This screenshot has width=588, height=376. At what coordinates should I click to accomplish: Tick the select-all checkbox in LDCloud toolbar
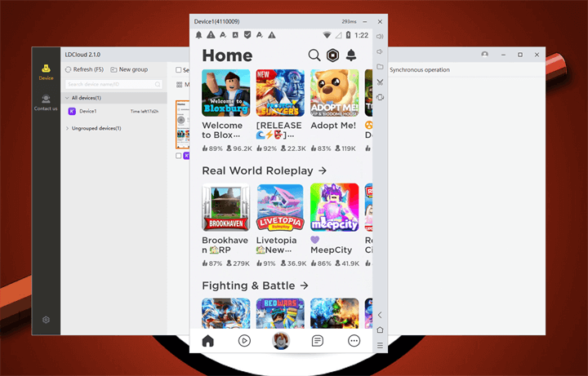pos(179,70)
